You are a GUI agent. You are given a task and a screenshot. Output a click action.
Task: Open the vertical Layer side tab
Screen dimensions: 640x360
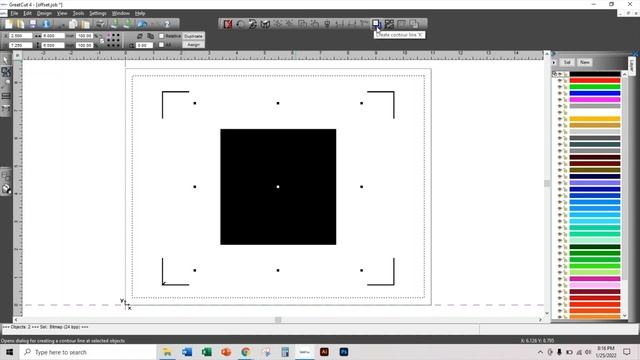pyautogui.click(x=632, y=66)
